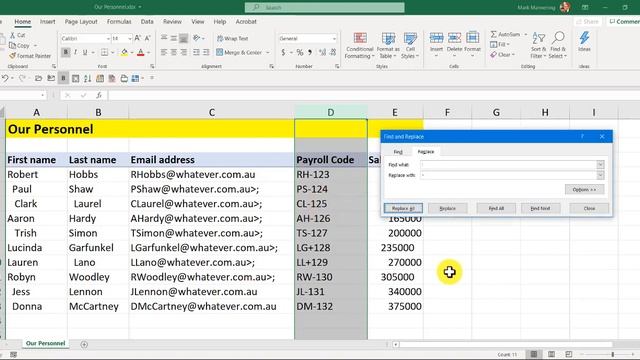Expand the Find what dropdown arrow
The height and width of the screenshot is (360, 640).
(600, 164)
